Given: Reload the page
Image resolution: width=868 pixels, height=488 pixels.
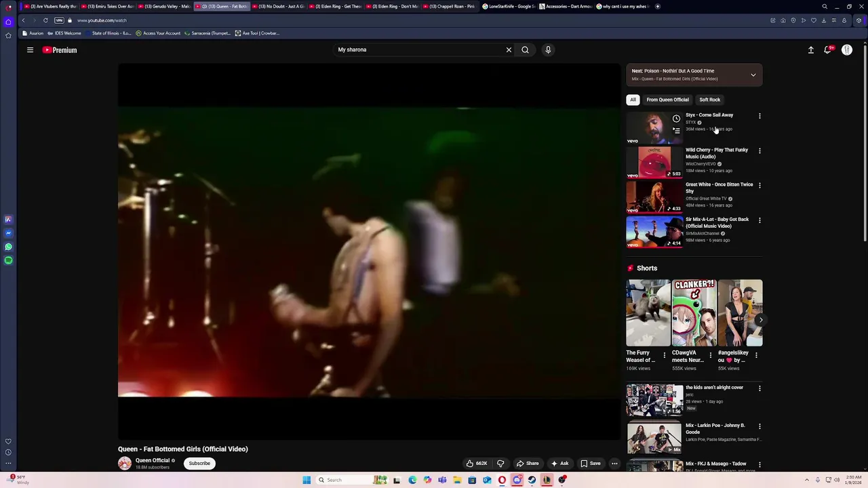Looking at the screenshot, I should tap(45, 20).
